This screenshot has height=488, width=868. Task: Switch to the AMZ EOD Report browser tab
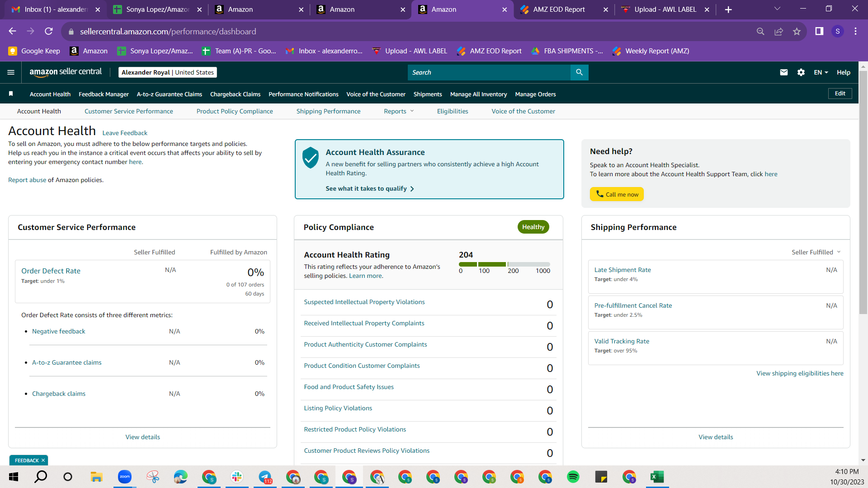click(x=564, y=9)
